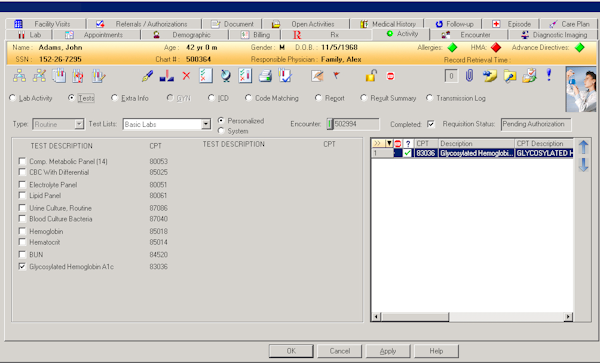The height and width of the screenshot is (363, 600).
Task: Select the Lab Activity radio button
Action: pos(12,98)
